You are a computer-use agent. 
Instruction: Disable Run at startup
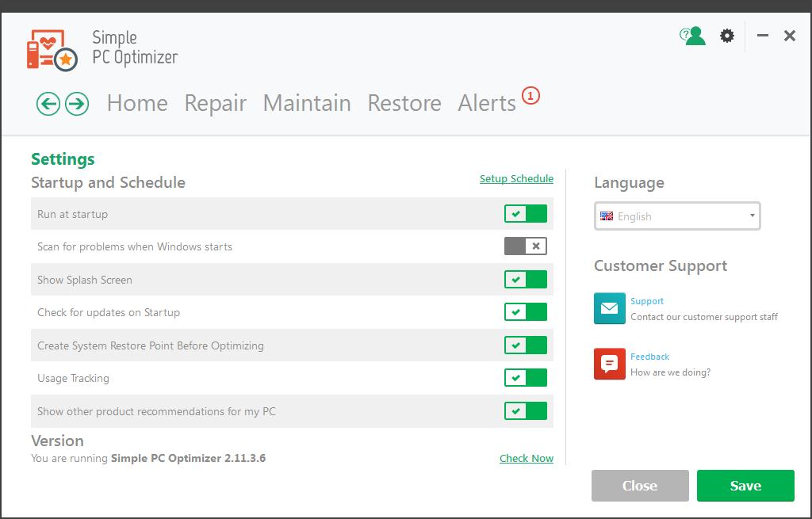pyautogui.click(x=525, y=213)
